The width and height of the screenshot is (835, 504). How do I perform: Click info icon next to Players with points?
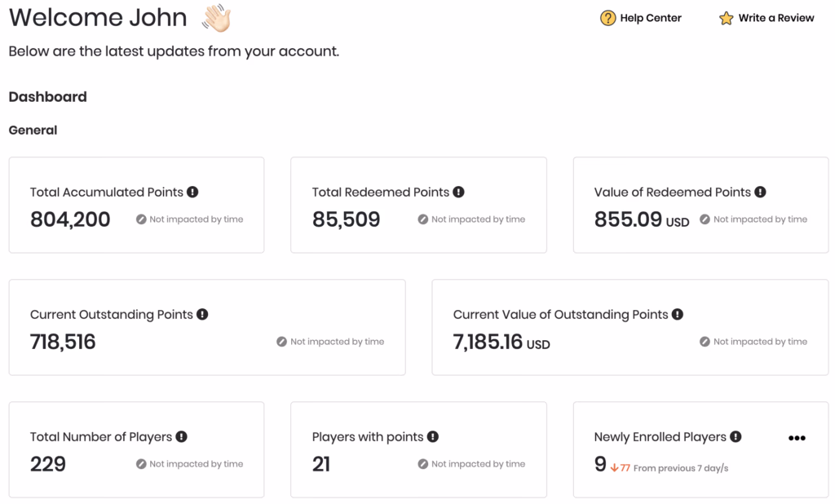(433, 436)
